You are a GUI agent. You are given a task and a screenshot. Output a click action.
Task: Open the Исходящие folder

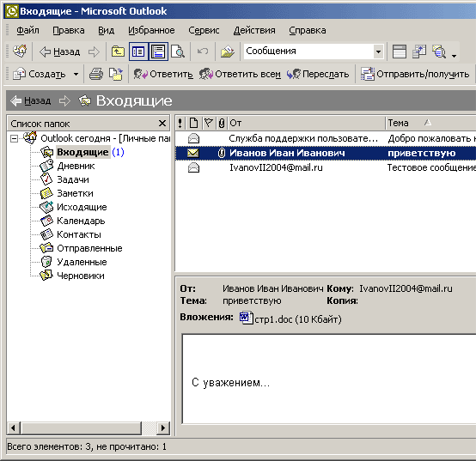[x=82, y=207]
